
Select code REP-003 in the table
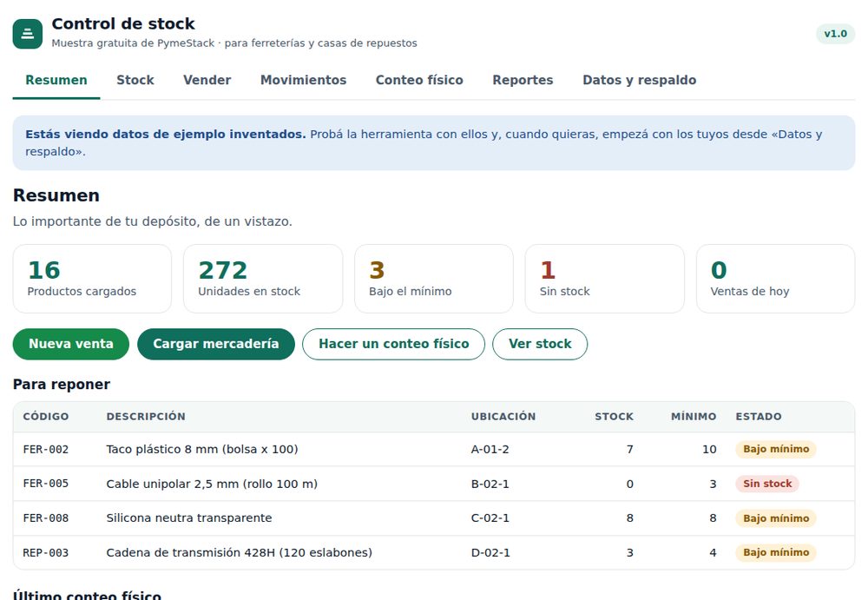click(46, 552)
